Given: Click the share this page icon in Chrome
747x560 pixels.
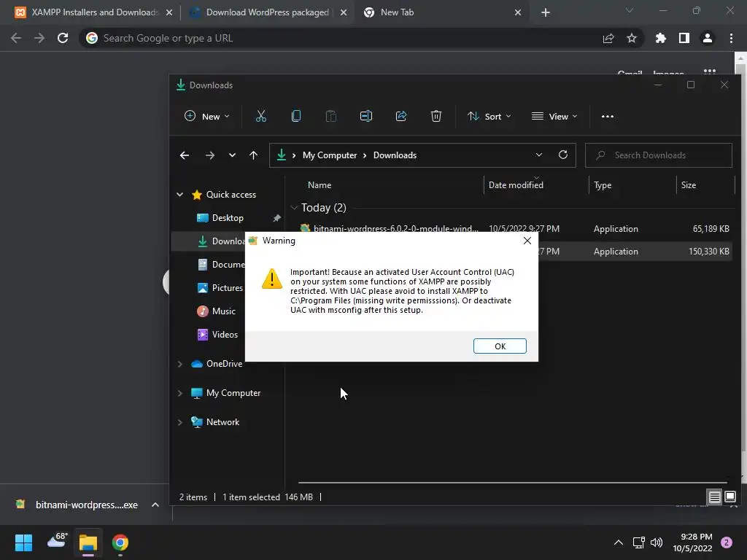Looking at the screenshot, I should pos(608,38).
